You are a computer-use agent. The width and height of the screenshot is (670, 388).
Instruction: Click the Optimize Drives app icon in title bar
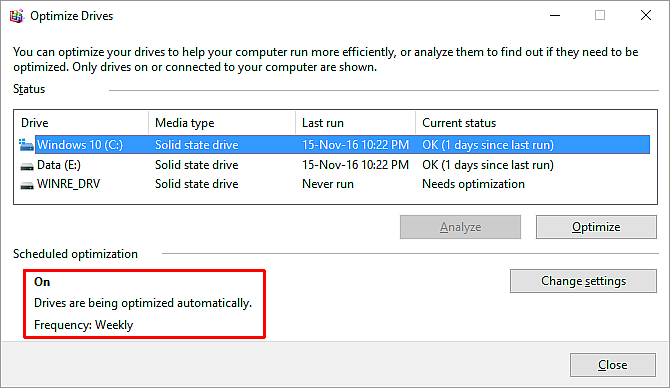[17, 16]
